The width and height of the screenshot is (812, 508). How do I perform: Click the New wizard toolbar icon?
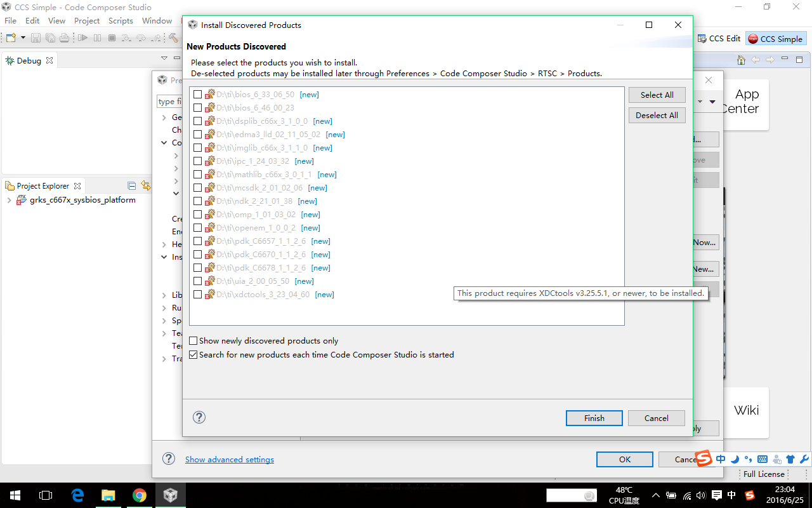coord(11,38)
